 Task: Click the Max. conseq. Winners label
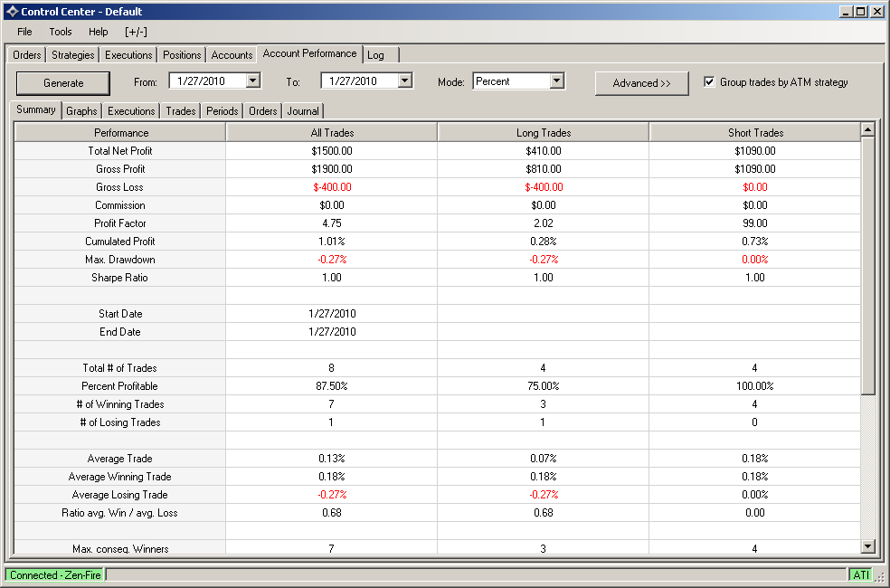point(120,549)
